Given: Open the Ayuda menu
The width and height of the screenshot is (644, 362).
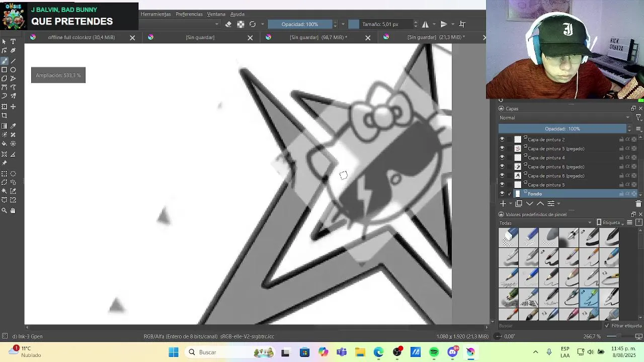Looking at the screenshot, I should point(237,14).
